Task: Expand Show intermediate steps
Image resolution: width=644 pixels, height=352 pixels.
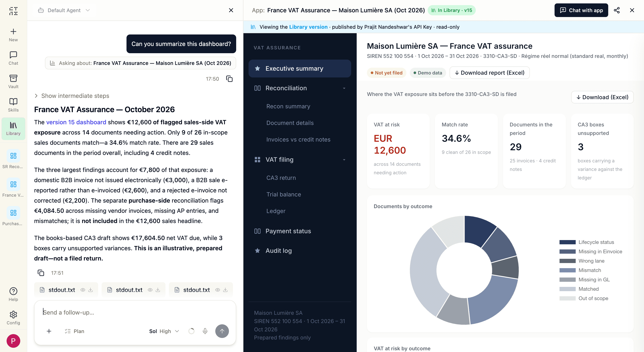Action: (x=72, y=96)
